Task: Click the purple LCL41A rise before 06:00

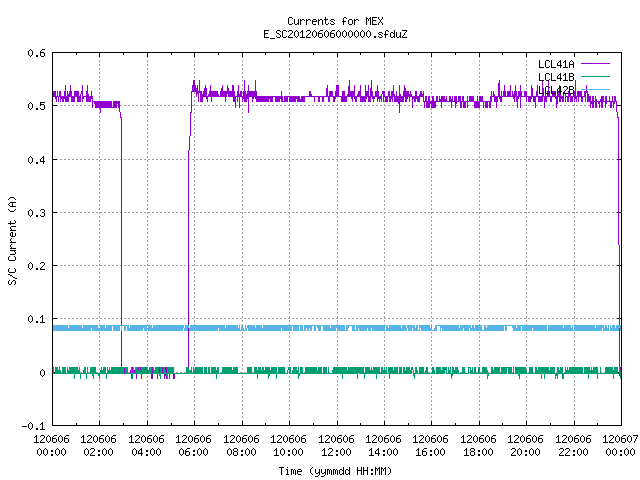Action: [189, 241]
